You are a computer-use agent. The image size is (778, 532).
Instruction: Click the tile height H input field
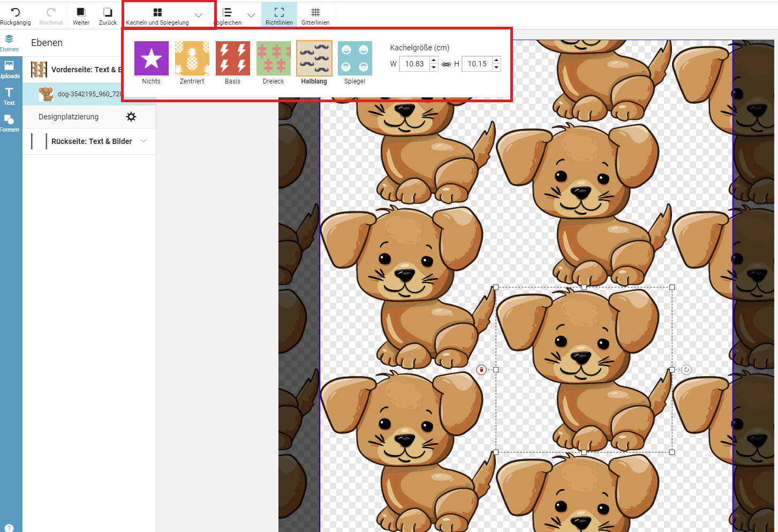pyautogui.click(x=477, y=64)
